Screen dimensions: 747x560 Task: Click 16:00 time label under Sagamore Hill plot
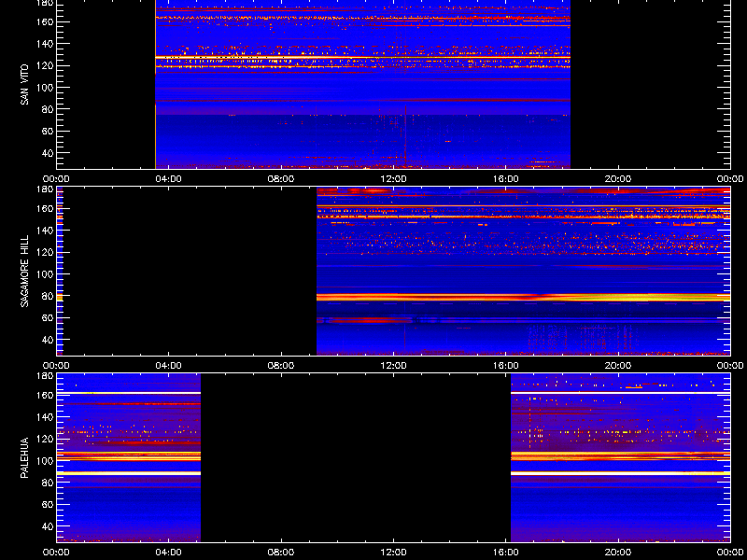(506, 366)
